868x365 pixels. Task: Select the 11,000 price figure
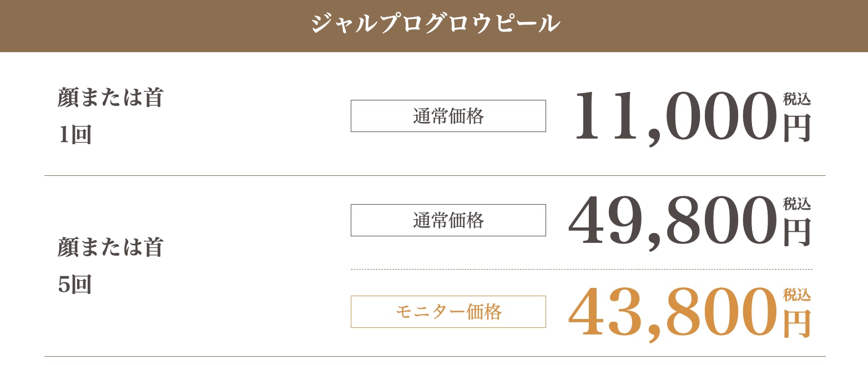[674, 116]
